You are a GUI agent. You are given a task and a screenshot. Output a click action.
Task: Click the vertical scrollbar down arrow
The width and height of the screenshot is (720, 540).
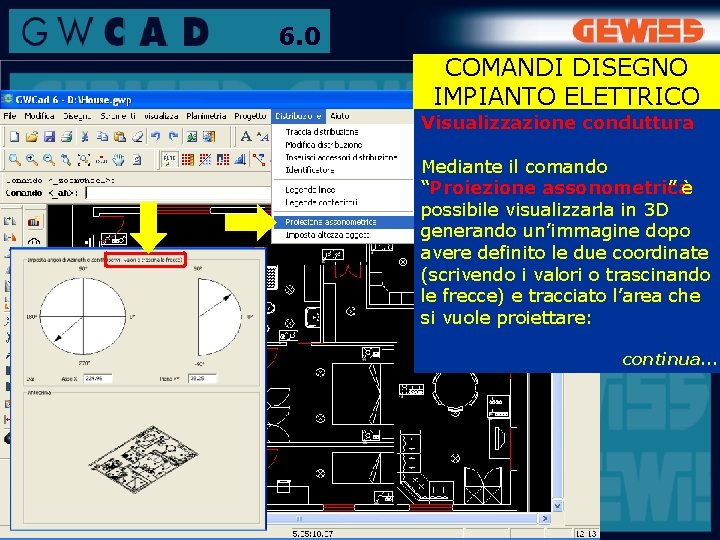pyautogui.click(x=557, y=506)
